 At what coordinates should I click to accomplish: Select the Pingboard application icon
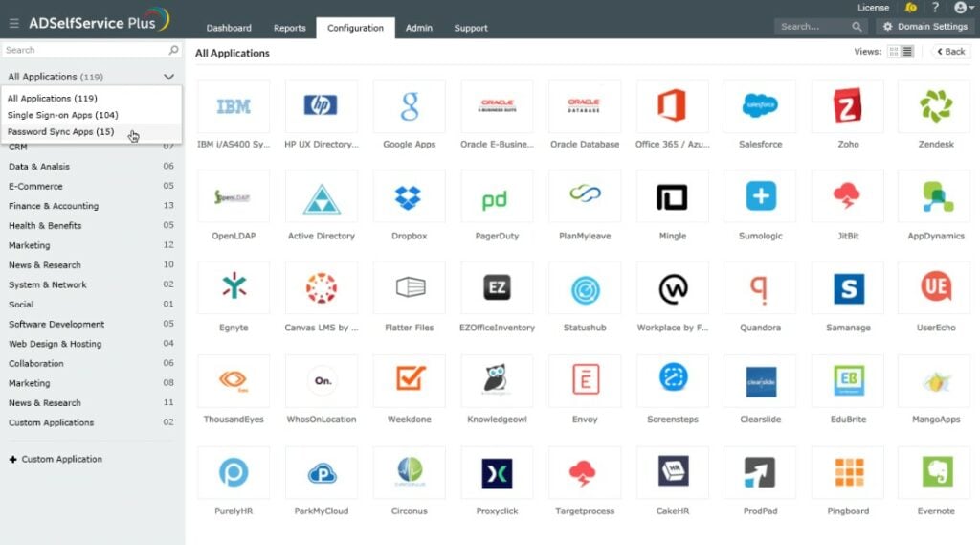pos(848,472)
